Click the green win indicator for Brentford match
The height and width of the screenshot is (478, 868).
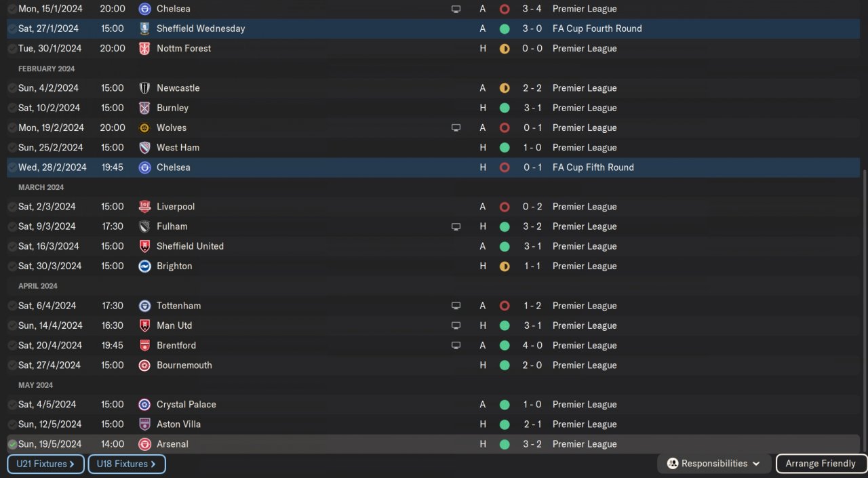(505, 345)
